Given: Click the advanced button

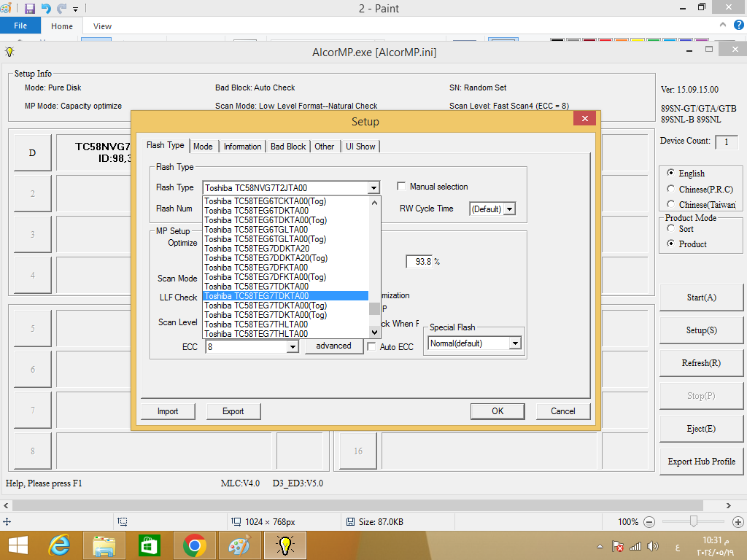Looking at the screenshot, I should point(333,346).
